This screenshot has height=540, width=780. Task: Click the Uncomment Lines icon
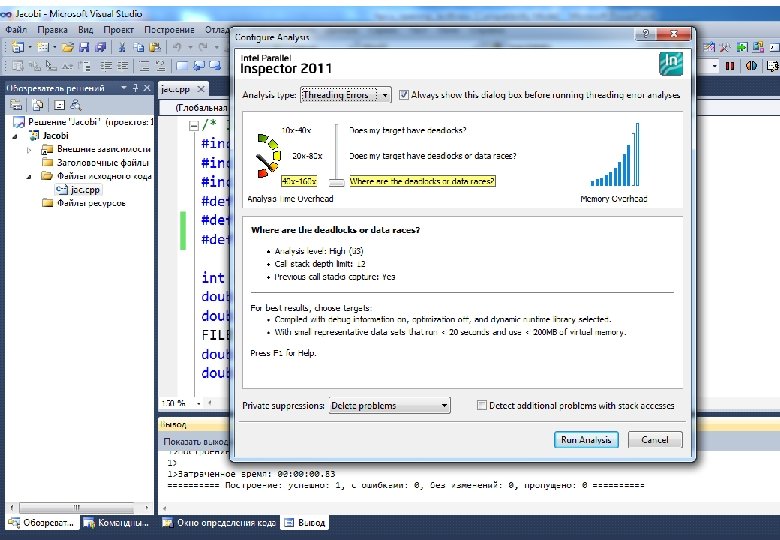[x=160, y=66]
